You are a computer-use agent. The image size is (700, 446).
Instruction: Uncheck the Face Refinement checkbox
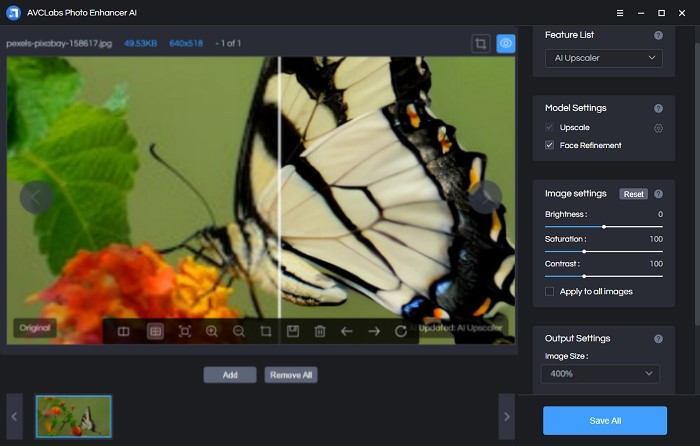pyautogui.click(x=549, y=146)
